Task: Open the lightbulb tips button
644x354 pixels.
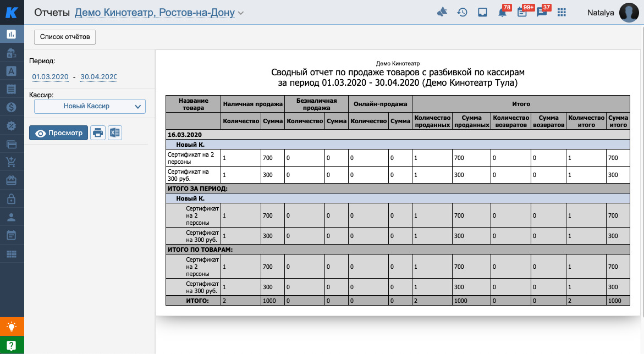Action: pos(12,327)
